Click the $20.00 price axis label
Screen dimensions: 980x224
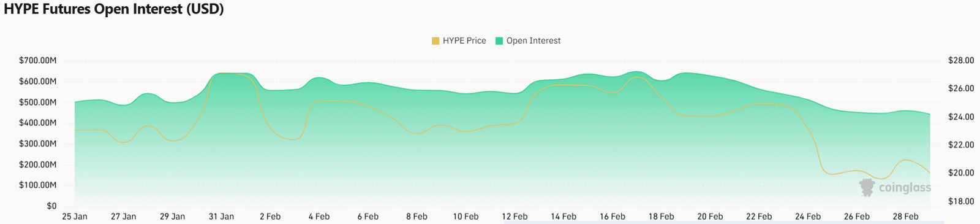[x=960, y=173]
